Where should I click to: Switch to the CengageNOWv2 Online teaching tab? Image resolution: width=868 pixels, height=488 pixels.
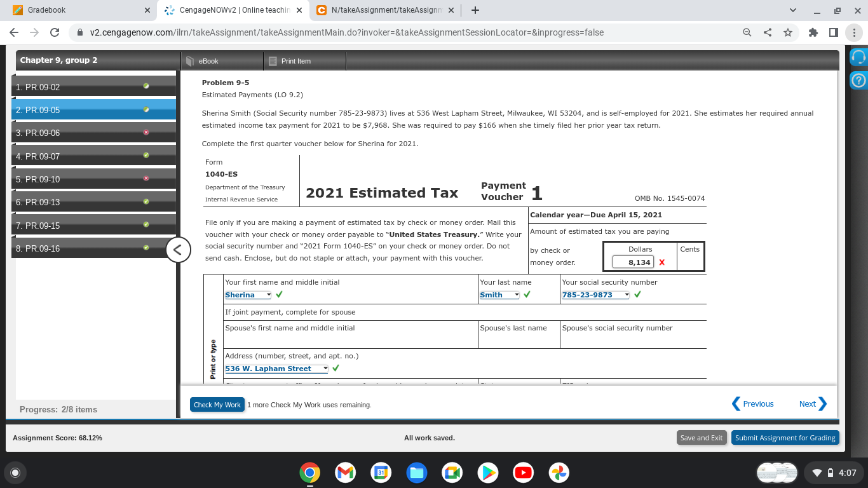(x=233, y=10)
